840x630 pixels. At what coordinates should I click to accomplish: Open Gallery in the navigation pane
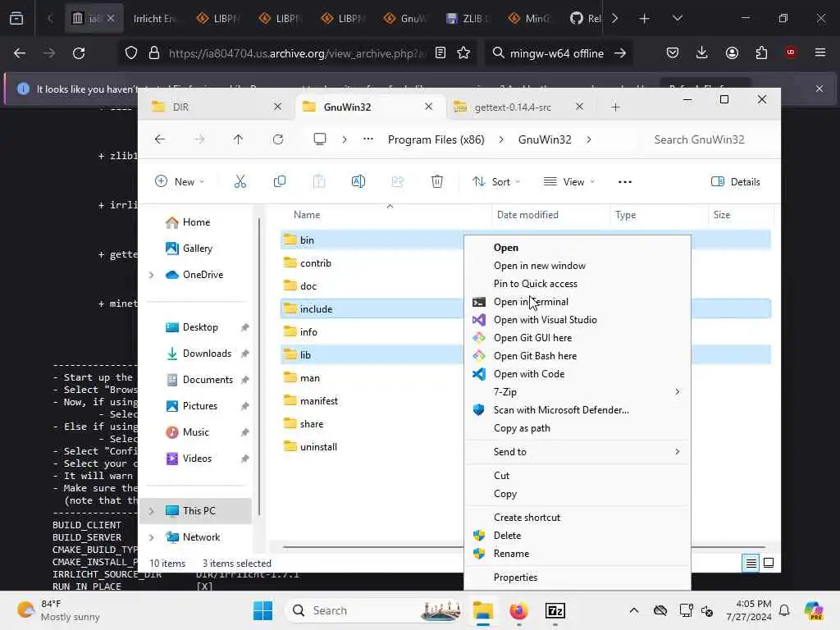pos(189,249)
